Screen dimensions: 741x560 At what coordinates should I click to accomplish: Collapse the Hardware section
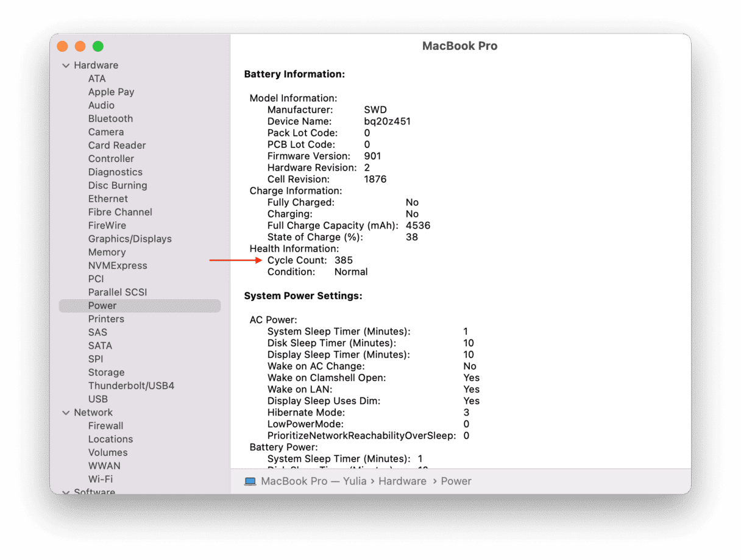[x=66, y=66]
